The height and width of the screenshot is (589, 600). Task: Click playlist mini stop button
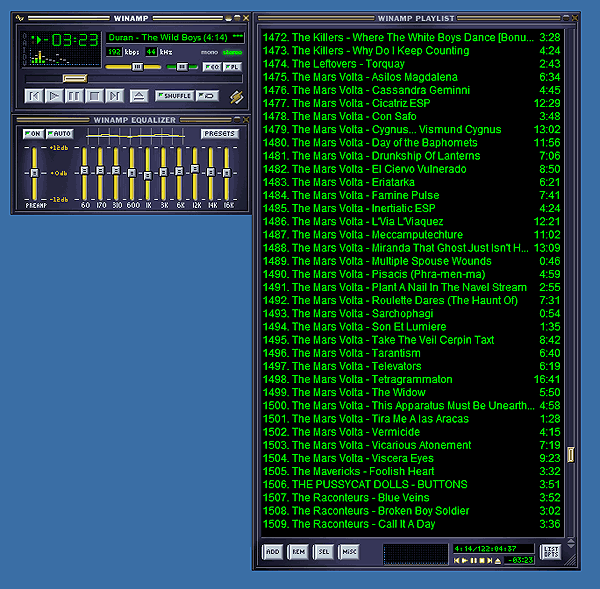[482, 561]
